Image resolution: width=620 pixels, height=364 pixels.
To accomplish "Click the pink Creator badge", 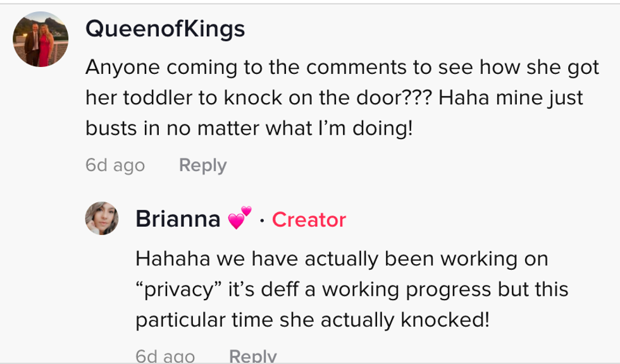I will 309,219.
